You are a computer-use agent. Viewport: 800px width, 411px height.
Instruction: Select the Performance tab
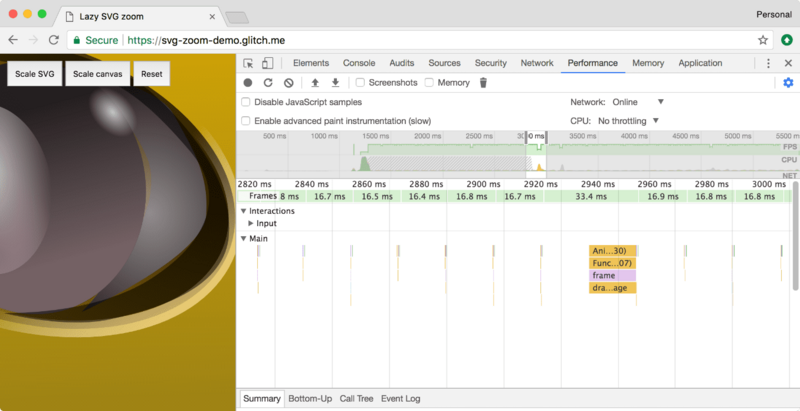[x=592, y=63]
